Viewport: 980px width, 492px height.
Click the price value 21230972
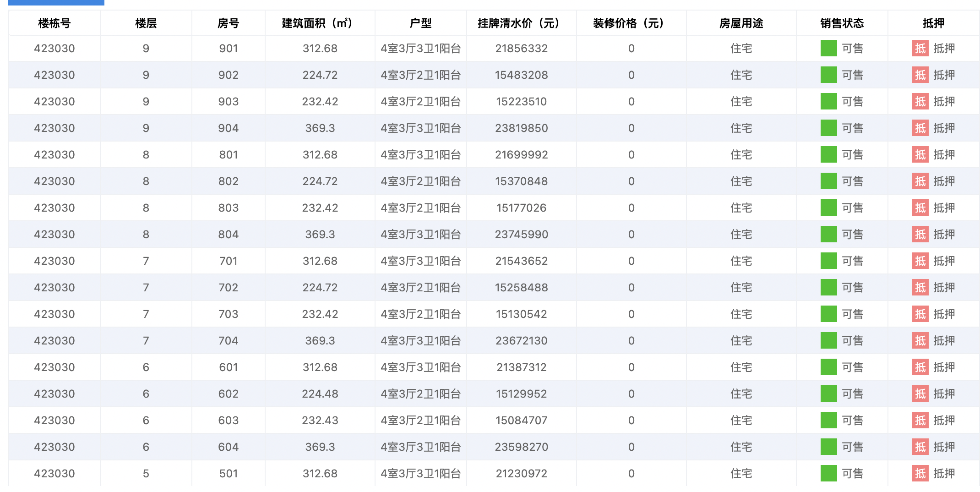point(522,474)
